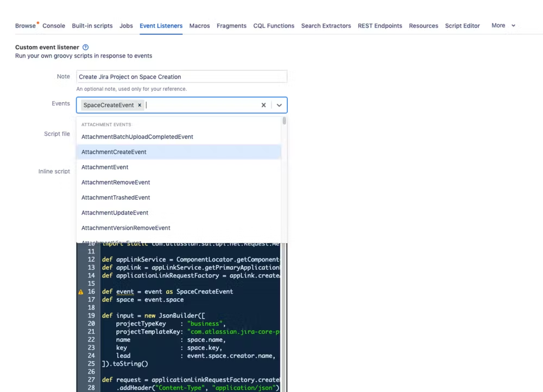The width and height of the screenshot is (543, 392).
Task: Click the warning icon on line 16
Action: coord(81,292)
